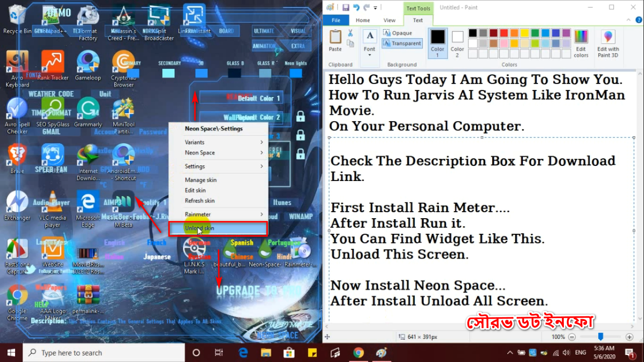Select the Recycle Bin desktop icon

(17, 19)
